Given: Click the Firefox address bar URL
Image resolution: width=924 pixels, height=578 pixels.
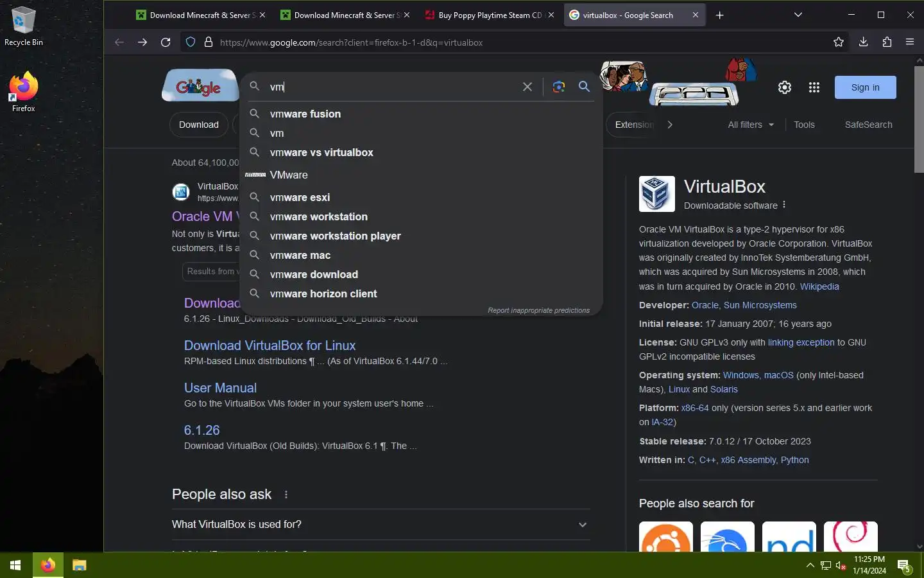Looking at the screenshot, I should tap(351, 42).
